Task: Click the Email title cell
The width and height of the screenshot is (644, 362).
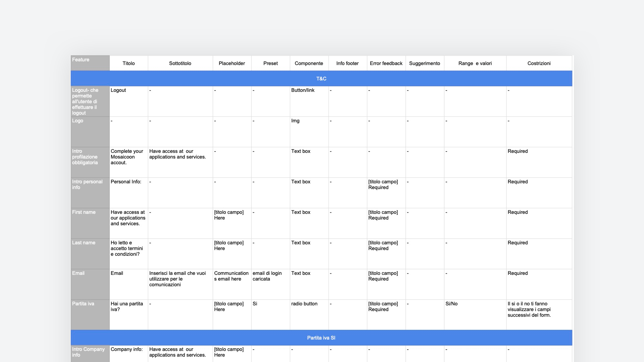Action: tap(129, 284)
